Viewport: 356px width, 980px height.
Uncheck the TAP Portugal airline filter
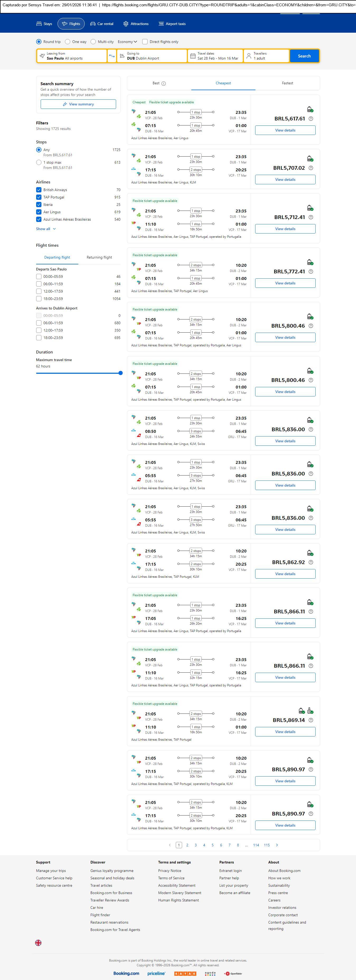tap(39, 197)
